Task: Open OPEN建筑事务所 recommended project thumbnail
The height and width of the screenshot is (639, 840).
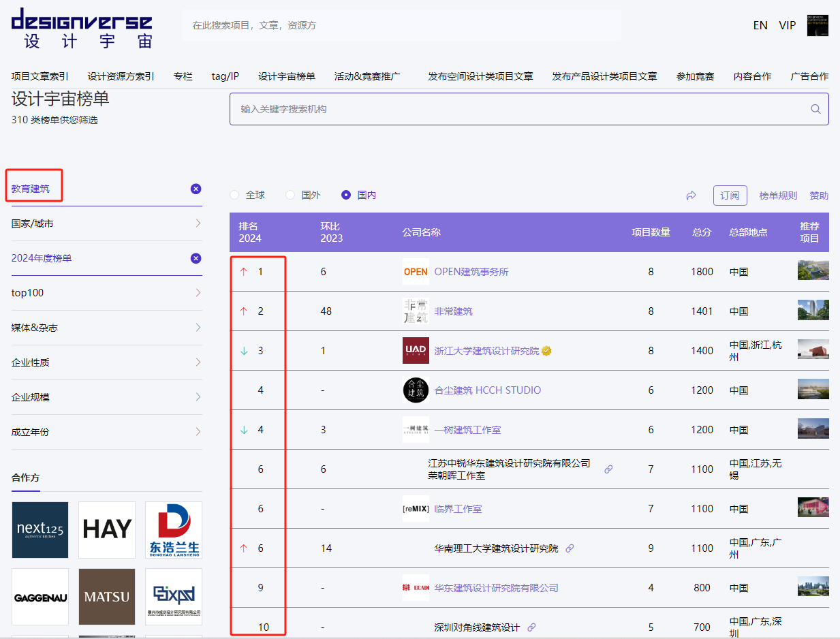Action: 813,270
